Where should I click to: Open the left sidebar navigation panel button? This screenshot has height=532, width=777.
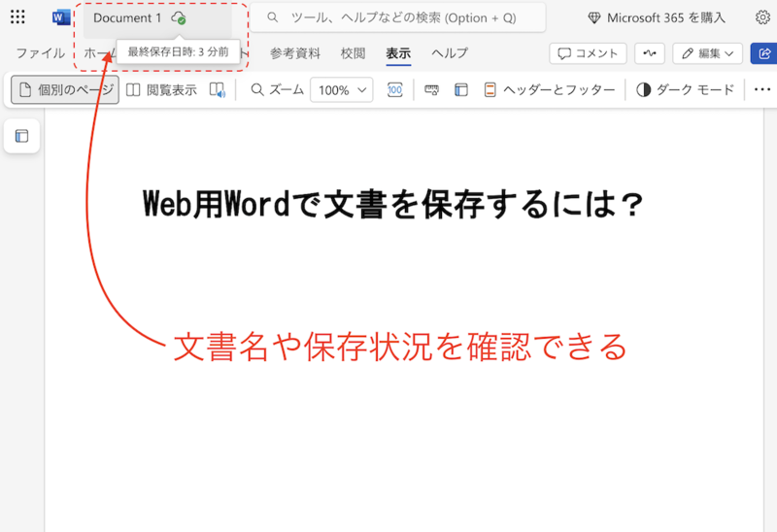point(21,136)
